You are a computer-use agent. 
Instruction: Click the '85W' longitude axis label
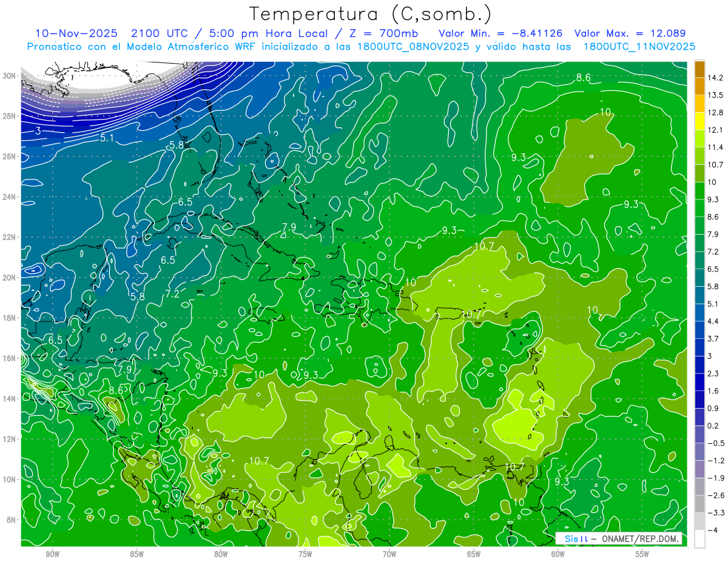[136, 554]
